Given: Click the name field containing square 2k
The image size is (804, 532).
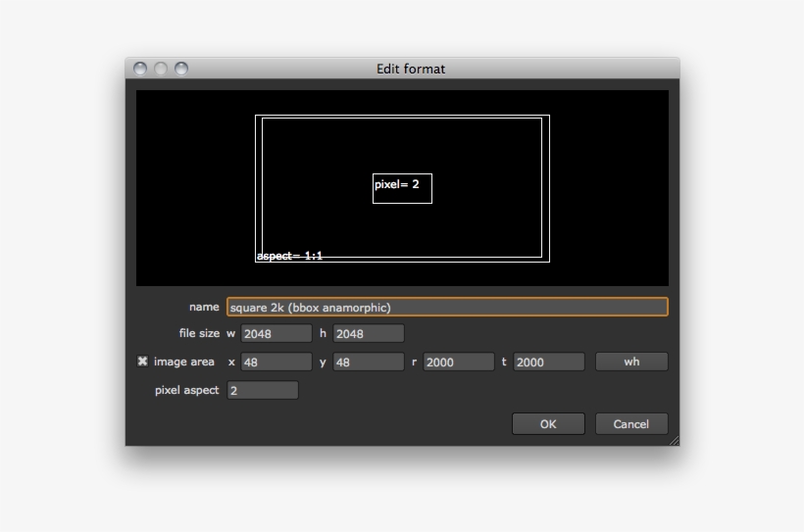Looking at the screenshot, I should tap(447, 307).
